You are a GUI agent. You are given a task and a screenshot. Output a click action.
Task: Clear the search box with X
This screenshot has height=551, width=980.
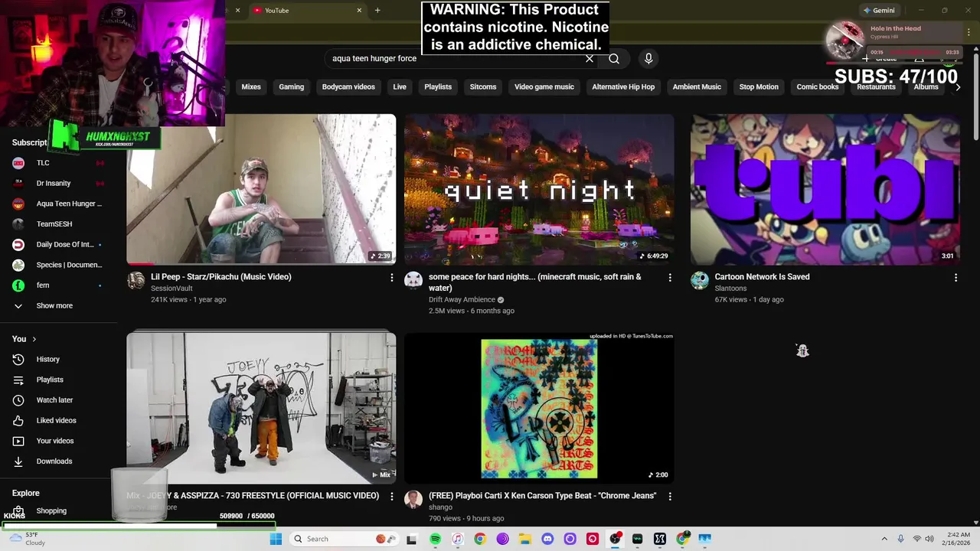tap(590, 59)
